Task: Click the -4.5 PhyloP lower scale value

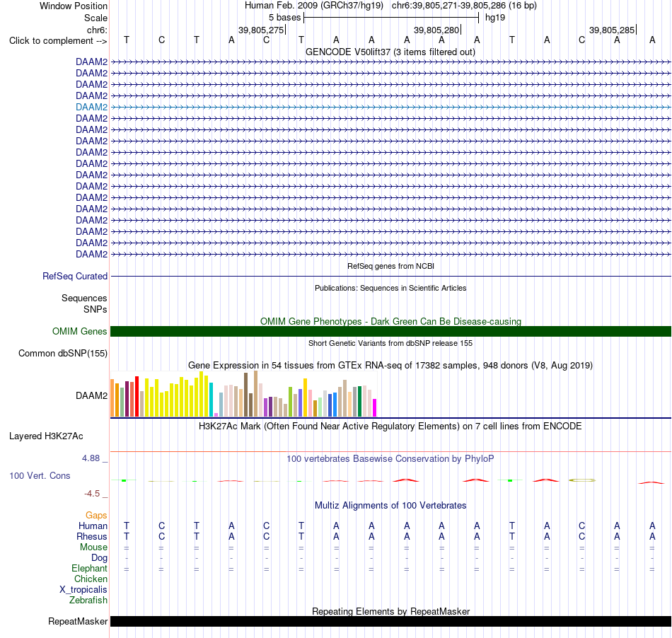Action: coord(92,494)
